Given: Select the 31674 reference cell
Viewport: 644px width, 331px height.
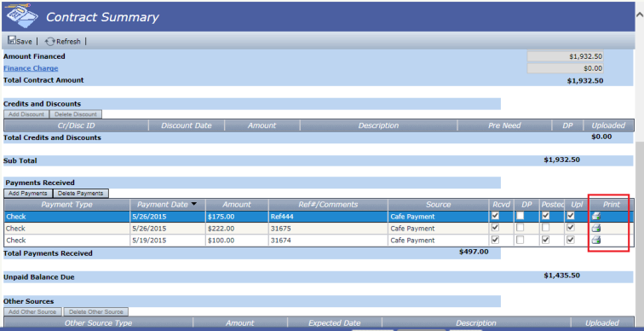Looking at the screenshot, I should (x=328, y=241).
